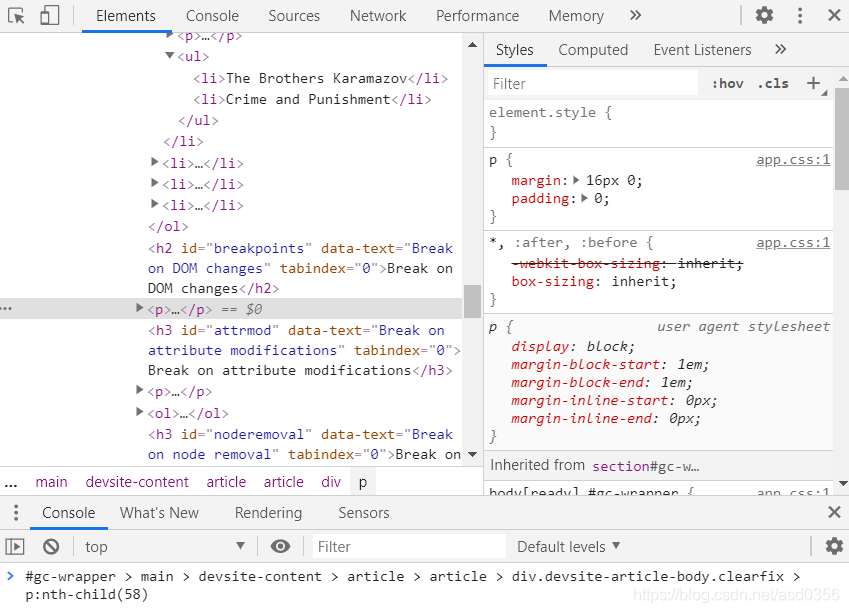
Task: Select main in the breadcrumb trail
Action: pos(51,482)
